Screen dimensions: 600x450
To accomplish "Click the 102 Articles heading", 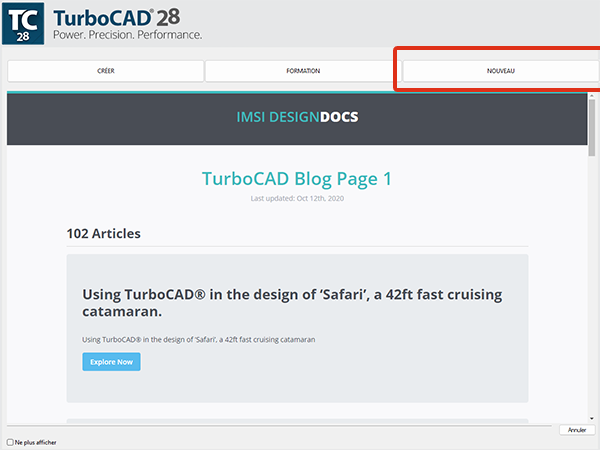I will click(x=104, y=233).
